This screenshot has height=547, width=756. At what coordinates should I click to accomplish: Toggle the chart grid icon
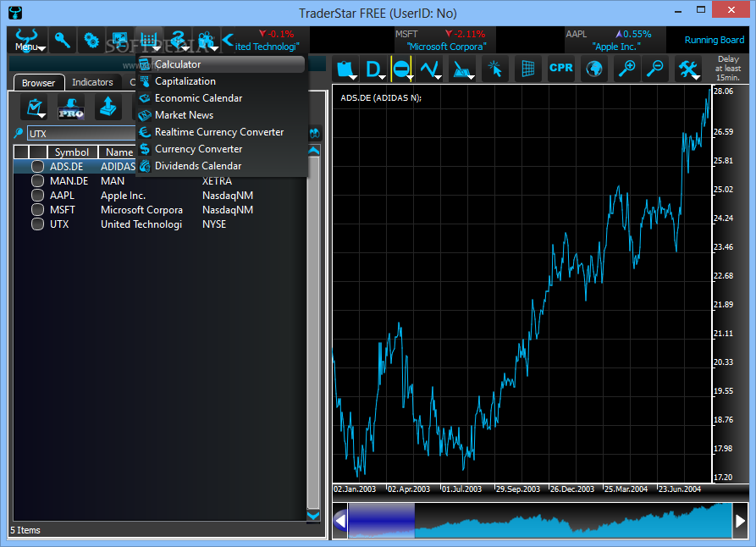point(528,69)
